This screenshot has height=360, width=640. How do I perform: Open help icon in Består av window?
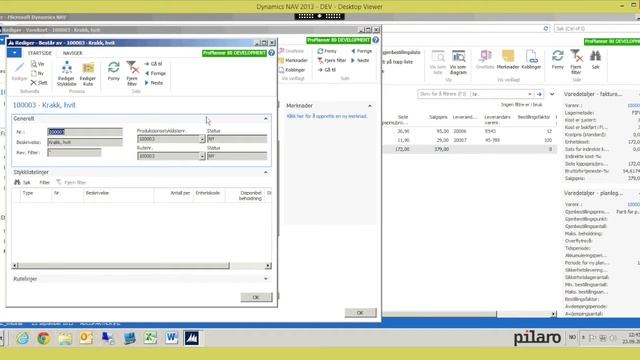tap(271, 53)
